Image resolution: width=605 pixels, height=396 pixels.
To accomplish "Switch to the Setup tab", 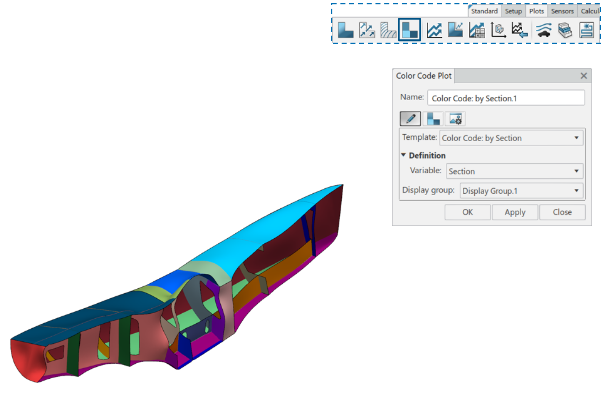I will point(514,11).
